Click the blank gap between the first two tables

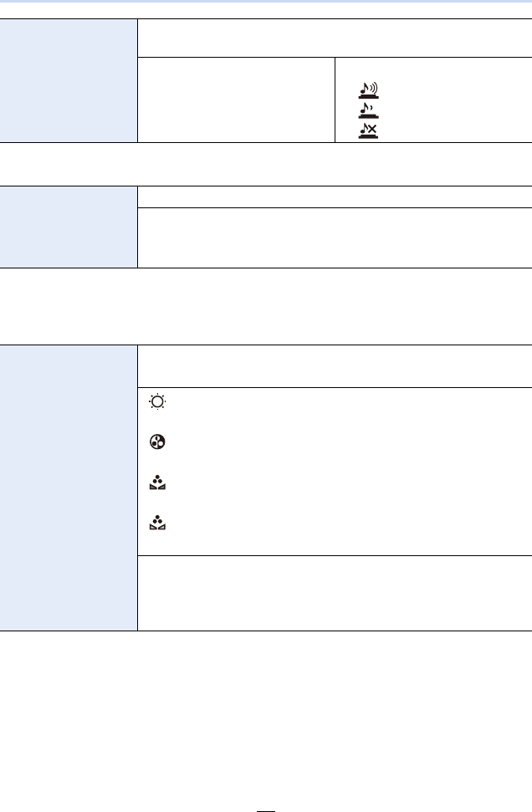coord(266,164)
